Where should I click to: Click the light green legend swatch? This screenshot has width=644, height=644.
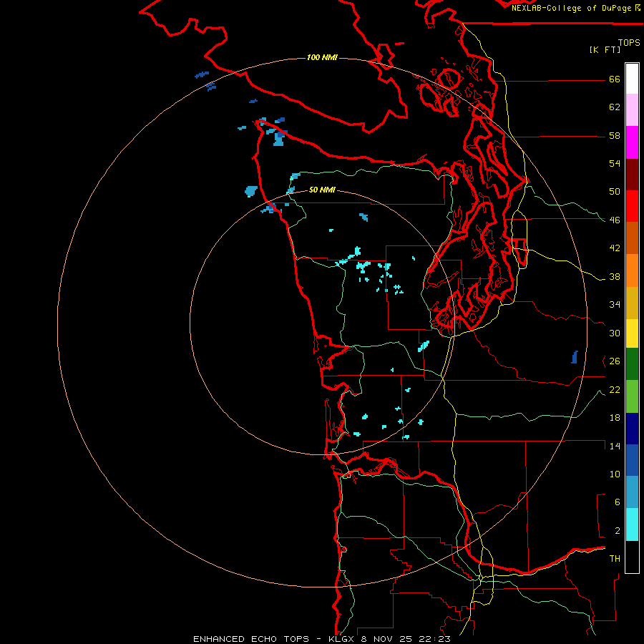[x=632, y=396]
